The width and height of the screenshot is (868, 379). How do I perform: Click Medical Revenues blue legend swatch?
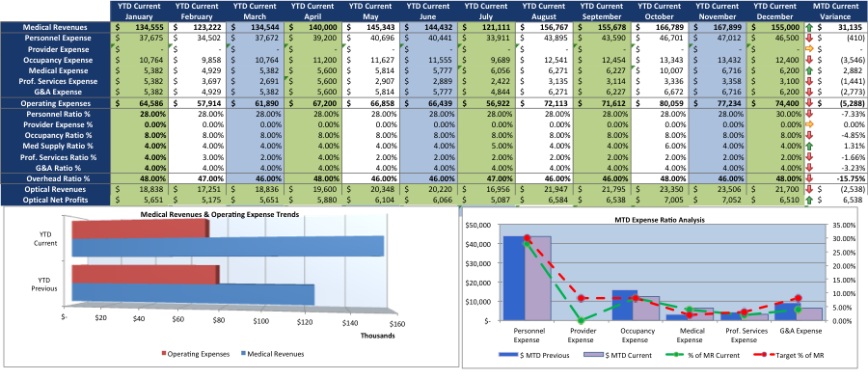coord(243,354)
